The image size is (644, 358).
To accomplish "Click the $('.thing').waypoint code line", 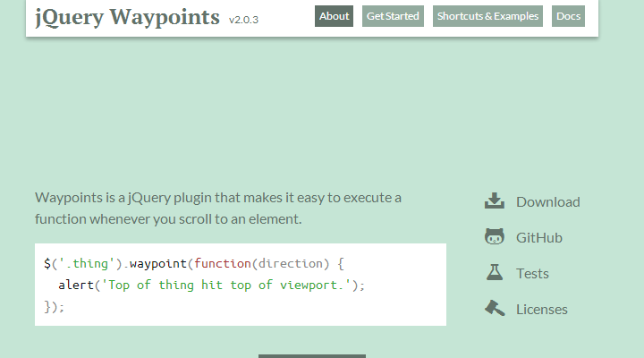I will [194, 263].
